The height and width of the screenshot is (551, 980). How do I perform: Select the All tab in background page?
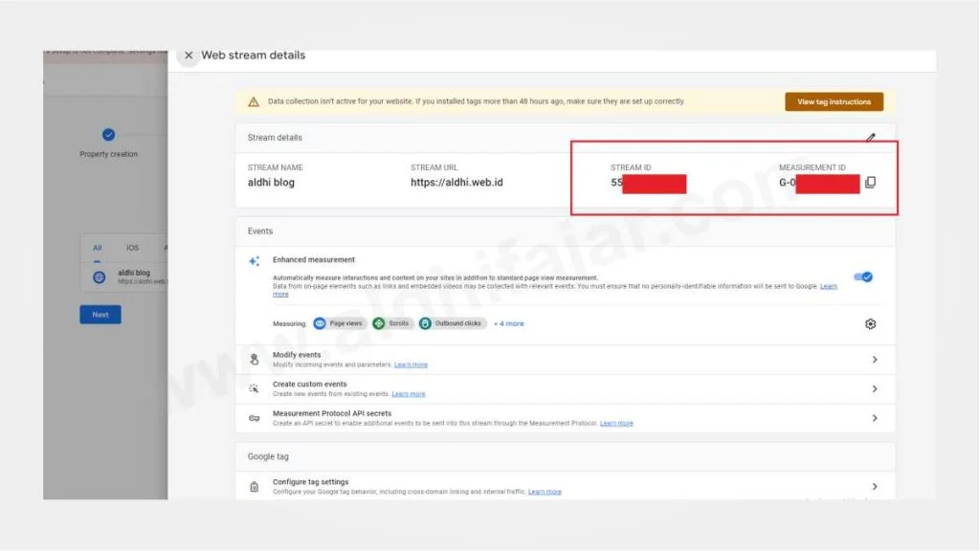97,248
